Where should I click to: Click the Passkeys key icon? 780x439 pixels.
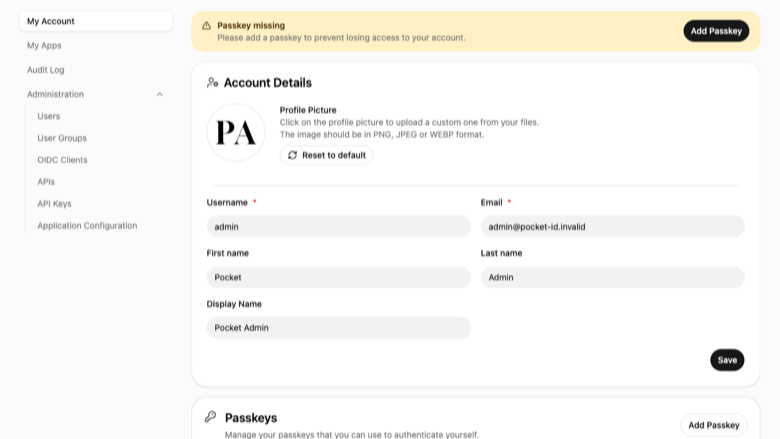coord(210,417)
